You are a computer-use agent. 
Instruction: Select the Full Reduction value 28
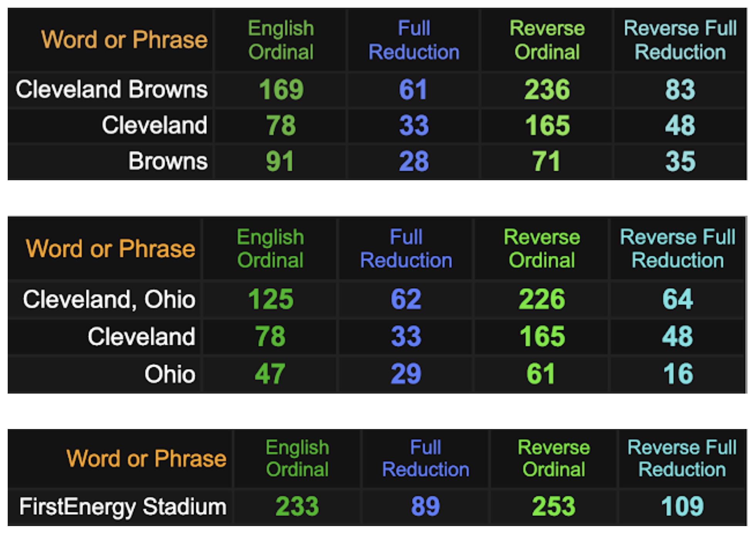click(x=414, y=161)
